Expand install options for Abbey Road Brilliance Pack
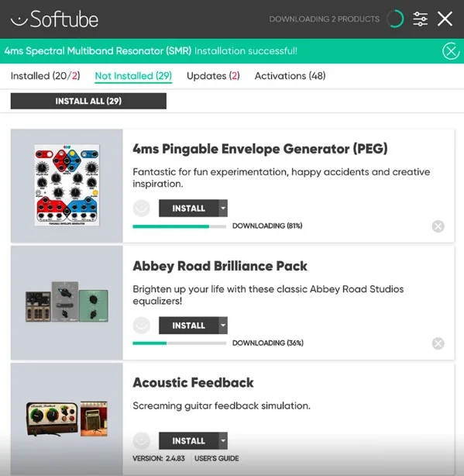 (223, 326)
